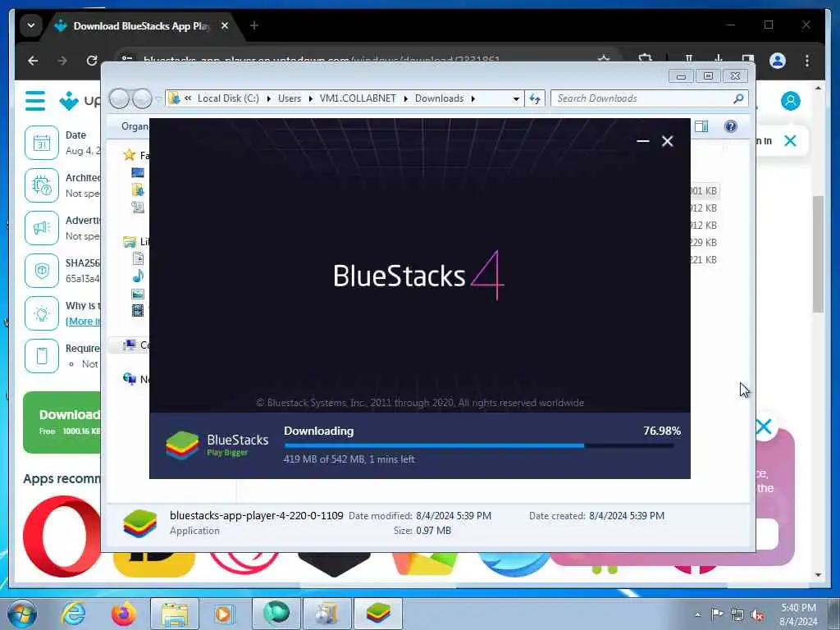Viewport: 840px width, 630px height.
Task: Expand the arrow after Users in breadcrumb
Action: click(x=310, y=98)
